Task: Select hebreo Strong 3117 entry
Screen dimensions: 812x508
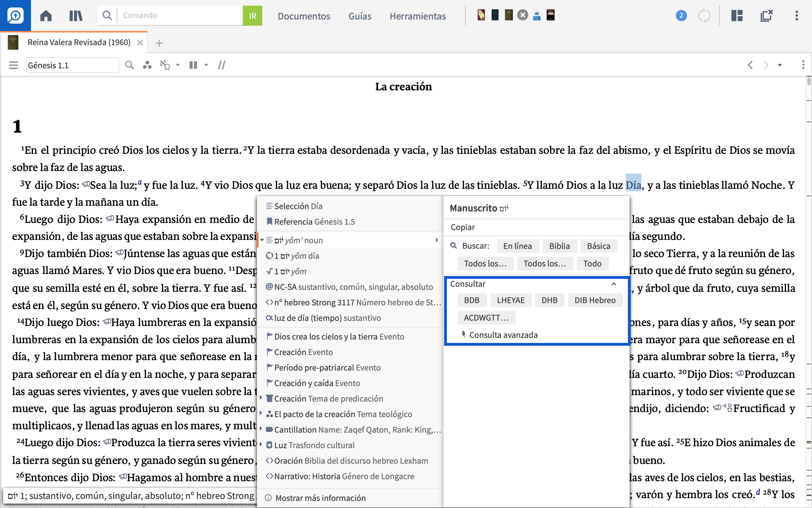Action: tap(350, 302)
